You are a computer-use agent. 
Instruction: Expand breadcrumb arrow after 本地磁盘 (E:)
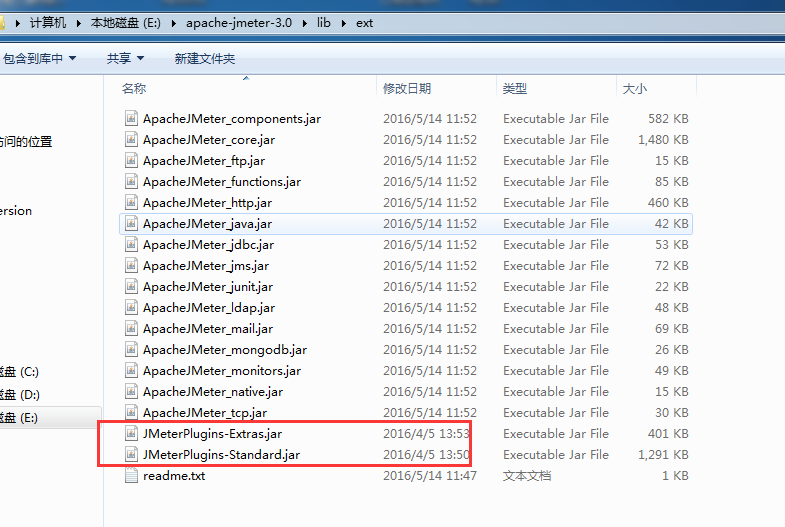pyautogui.click(x=174, y=23)
